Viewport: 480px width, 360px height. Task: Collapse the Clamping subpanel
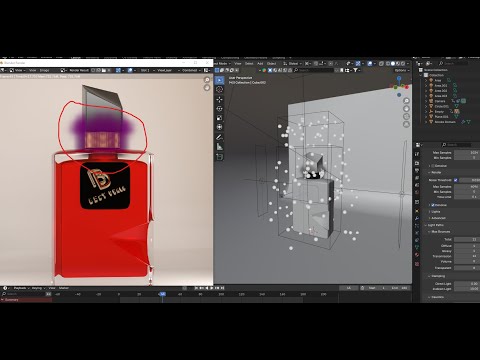coord(429,276)
